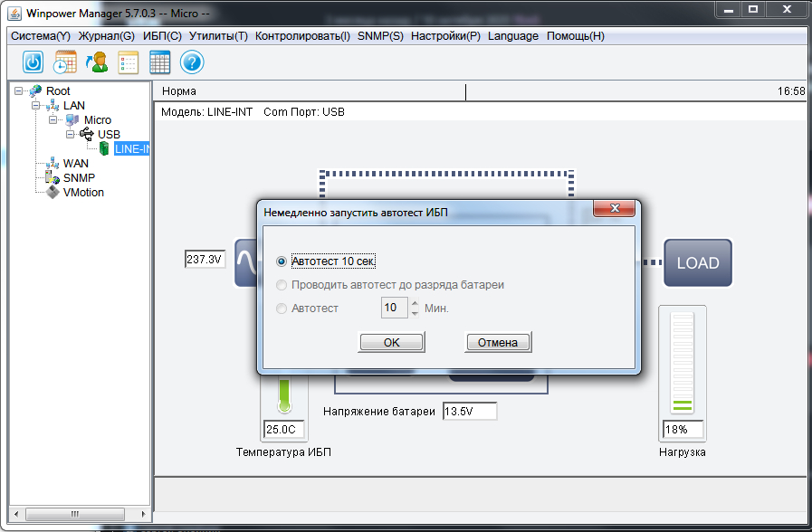Collapse the Micro tree node
This screenshot has height=532, width=812.
pyautogui.click(x=53, y=120)
